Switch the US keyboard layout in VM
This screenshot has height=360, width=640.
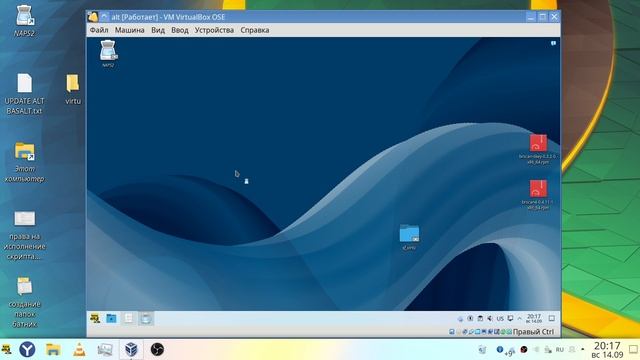click(x=500, y=318)
